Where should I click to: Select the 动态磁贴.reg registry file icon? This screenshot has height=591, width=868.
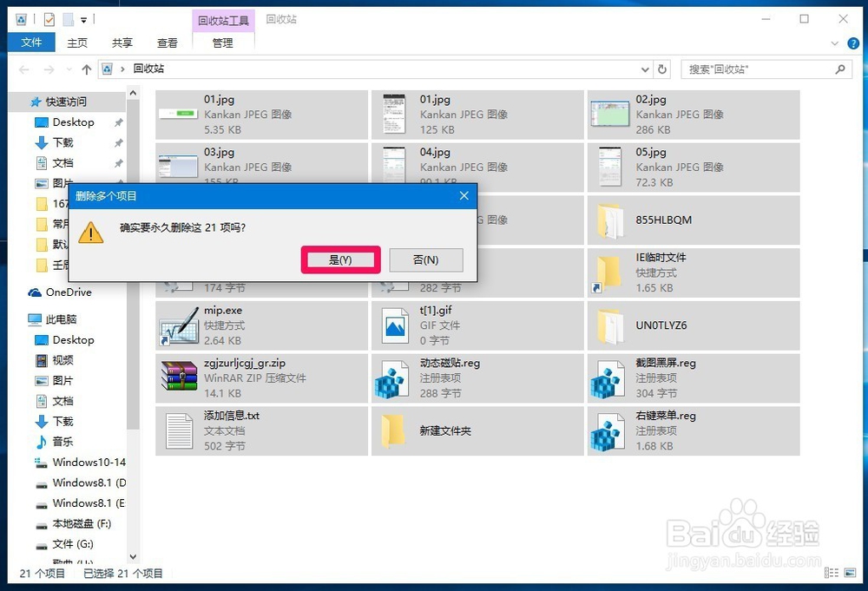(392, 378)
